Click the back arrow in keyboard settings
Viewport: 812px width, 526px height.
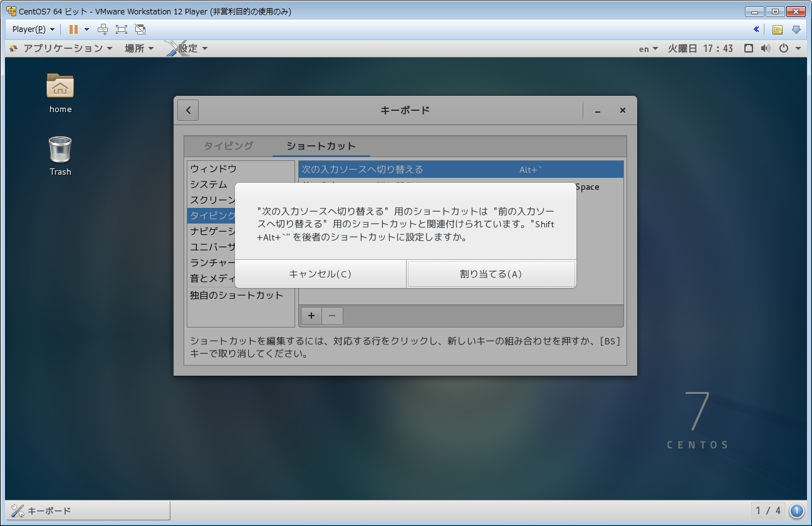click(188, 110)
